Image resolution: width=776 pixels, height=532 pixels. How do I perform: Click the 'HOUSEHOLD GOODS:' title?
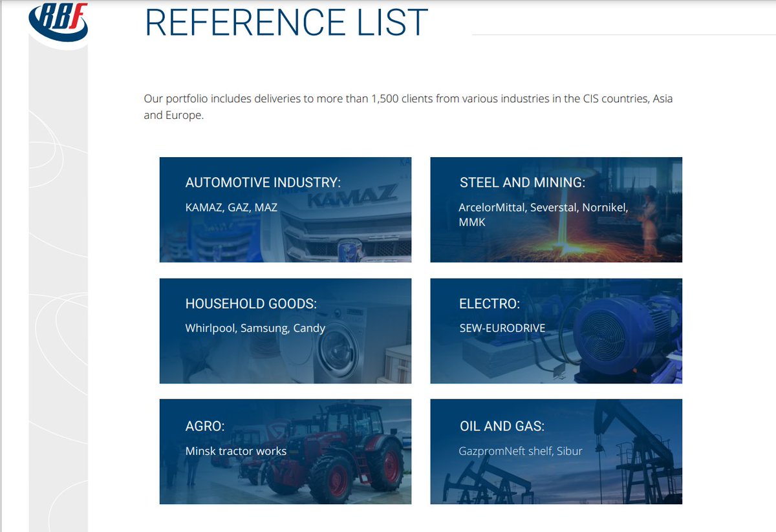click(x=252, y=304)
